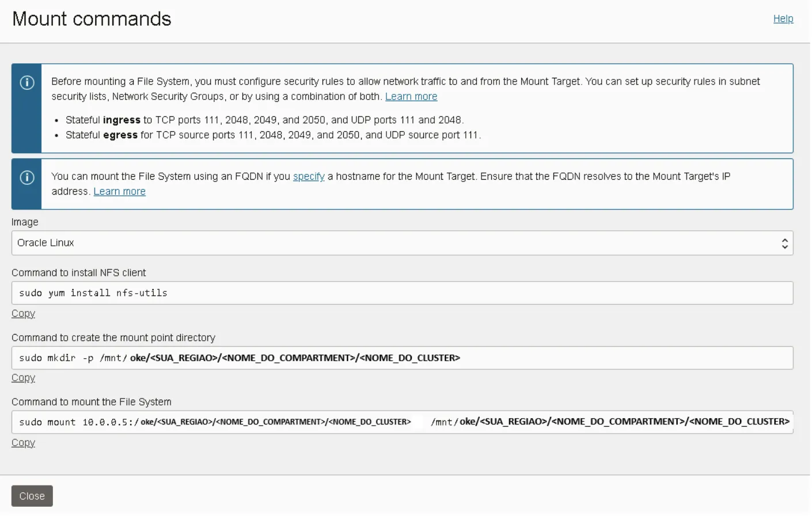Click the sudo mount command field
The height and width of the screenshot is (516, 812).
[x=402, y=422]
